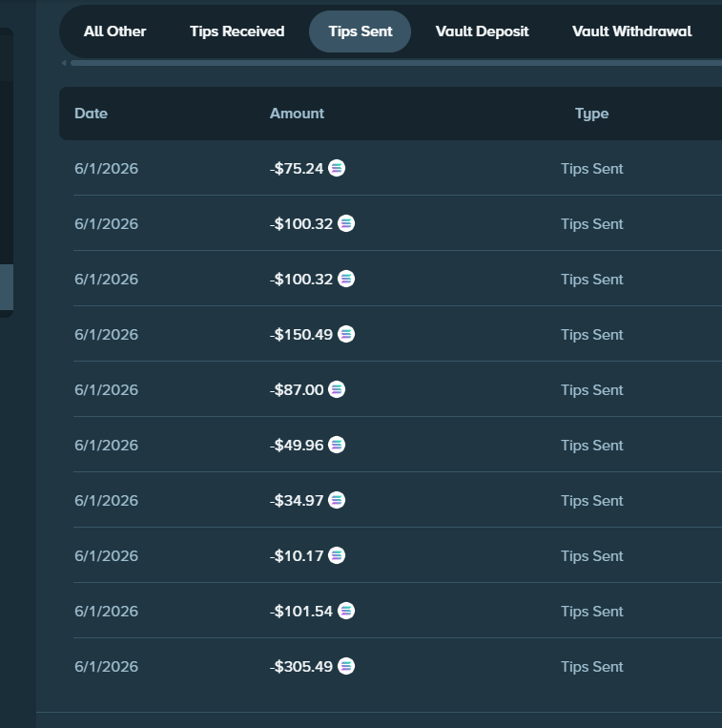Click the date in the -$75.24 row

click(106, 169)
